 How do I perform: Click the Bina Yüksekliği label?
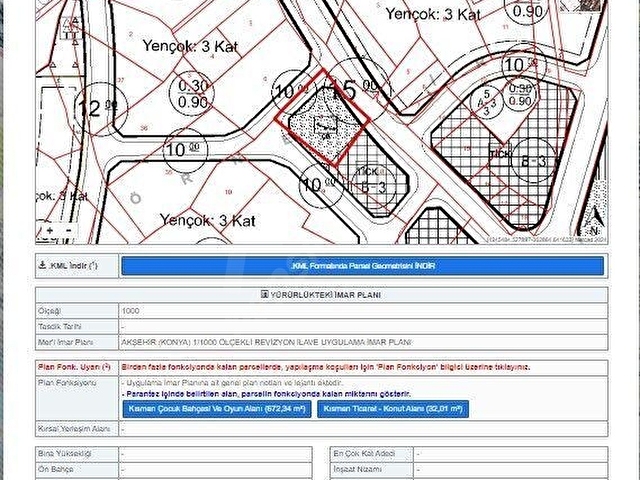click(64, 453)
